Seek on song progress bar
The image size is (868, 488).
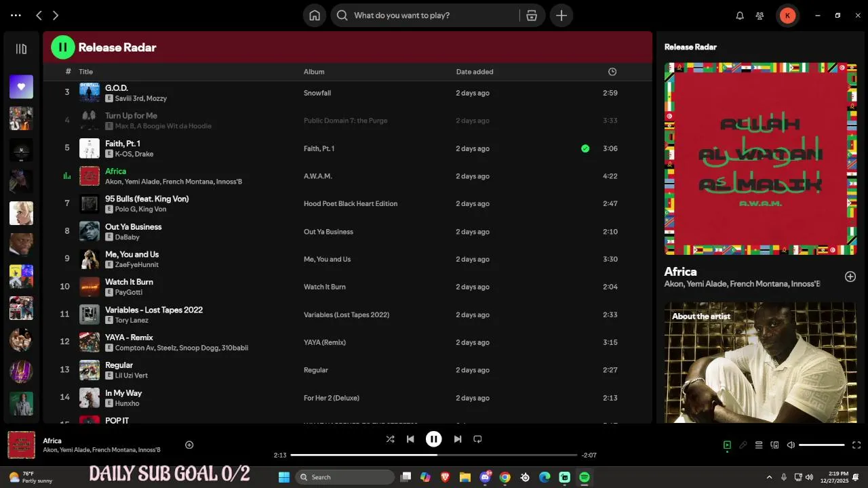pyautogui.click(x=434, y=455)
